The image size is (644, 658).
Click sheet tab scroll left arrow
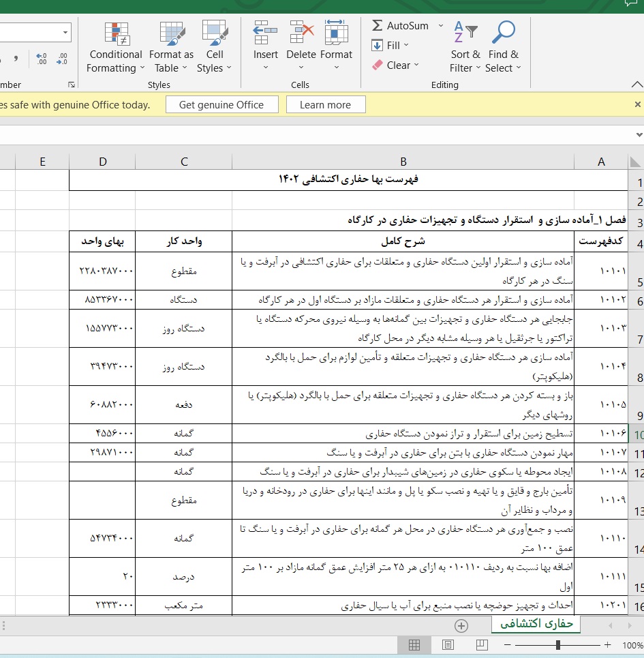(611, 625)
